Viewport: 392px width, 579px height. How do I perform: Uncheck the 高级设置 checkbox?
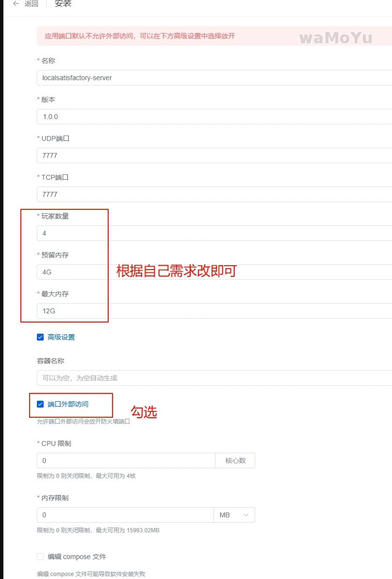(x=40, y=337)
